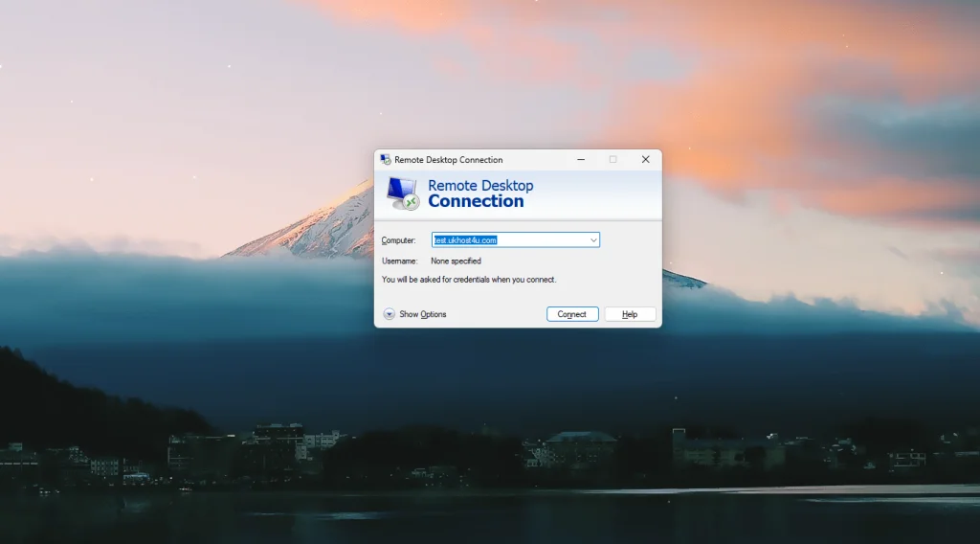Close the Remote Desktop Connection dialog
This screenshot has width=980, height=544.
point(645,160)
